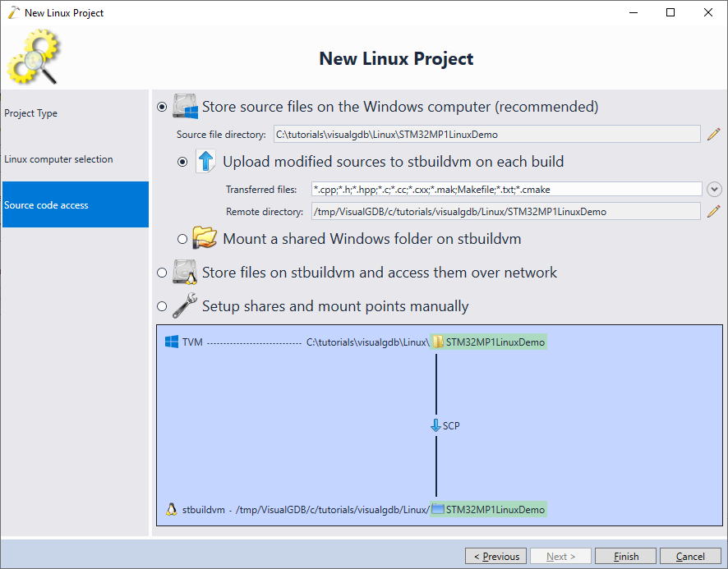Click the gears and magnifier wizard logo
This screenshot has width=728, height=569.
(33, 57)
